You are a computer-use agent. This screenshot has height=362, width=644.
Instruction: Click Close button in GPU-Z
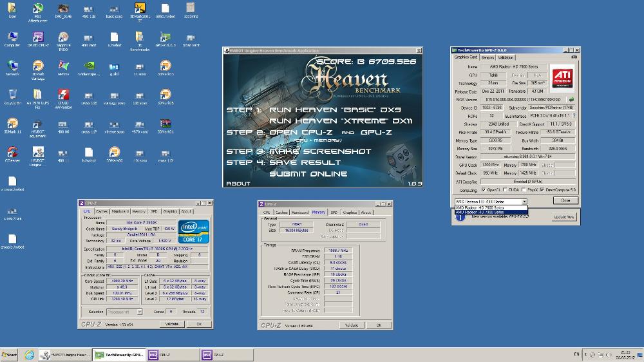565,200
